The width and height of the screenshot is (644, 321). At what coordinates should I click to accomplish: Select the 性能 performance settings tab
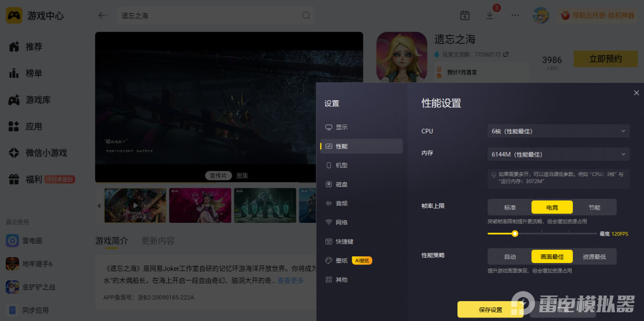361,146
